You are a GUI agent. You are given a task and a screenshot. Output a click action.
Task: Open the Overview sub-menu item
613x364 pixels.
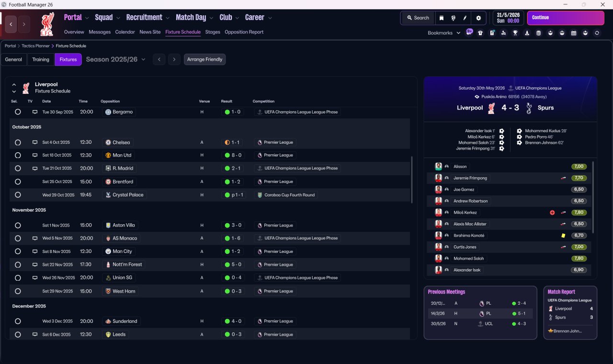[x=74, y=32]
